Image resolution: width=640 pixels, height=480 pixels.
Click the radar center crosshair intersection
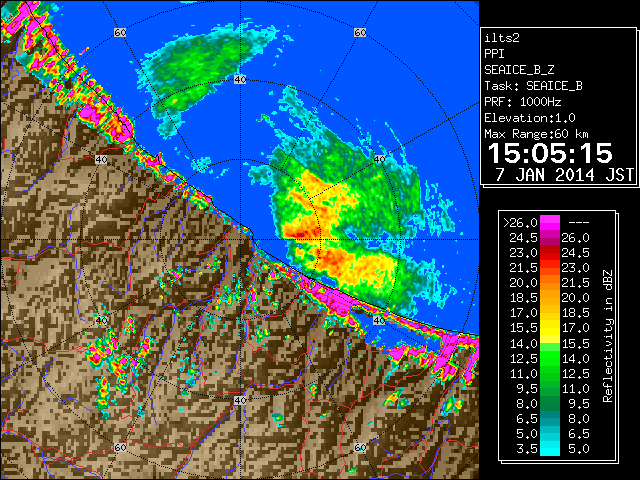click(240, 240)
